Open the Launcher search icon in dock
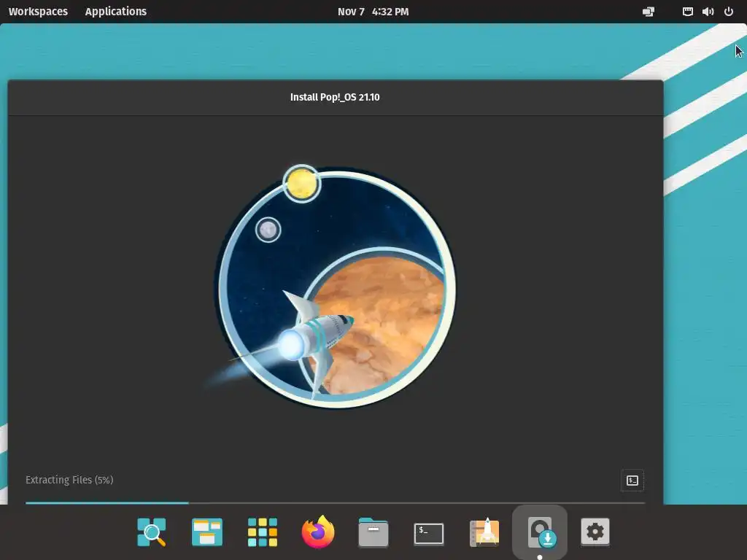747x560 pixels. 152,532
